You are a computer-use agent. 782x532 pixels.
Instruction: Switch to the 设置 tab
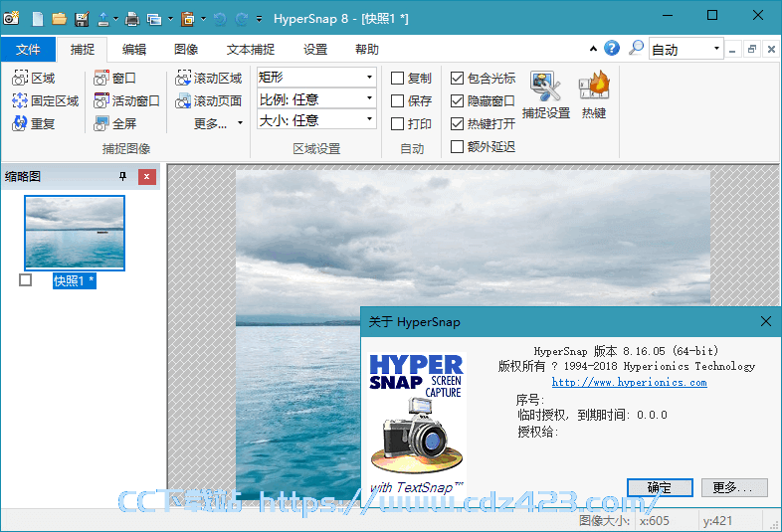[315, 50]
